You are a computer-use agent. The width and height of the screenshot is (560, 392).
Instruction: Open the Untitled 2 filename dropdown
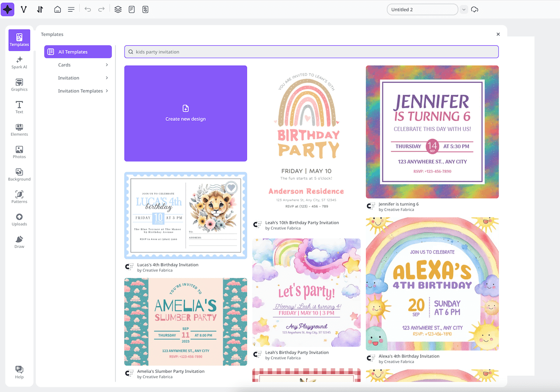coord(463,9)
